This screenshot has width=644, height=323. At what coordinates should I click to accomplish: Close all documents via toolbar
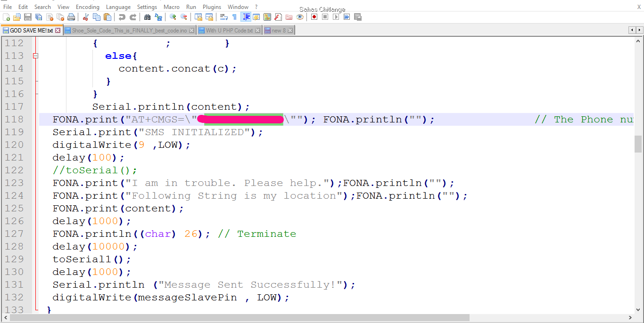(60, 17)
